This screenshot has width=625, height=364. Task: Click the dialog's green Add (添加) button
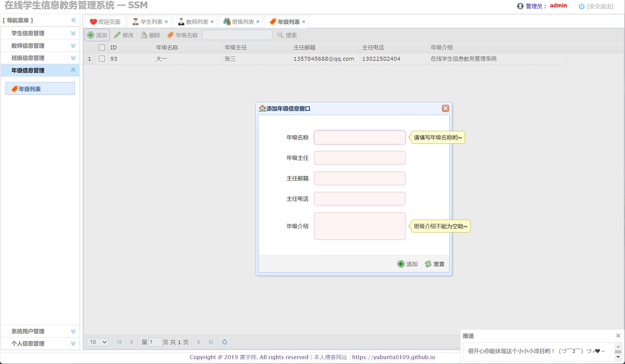(407, 264)
